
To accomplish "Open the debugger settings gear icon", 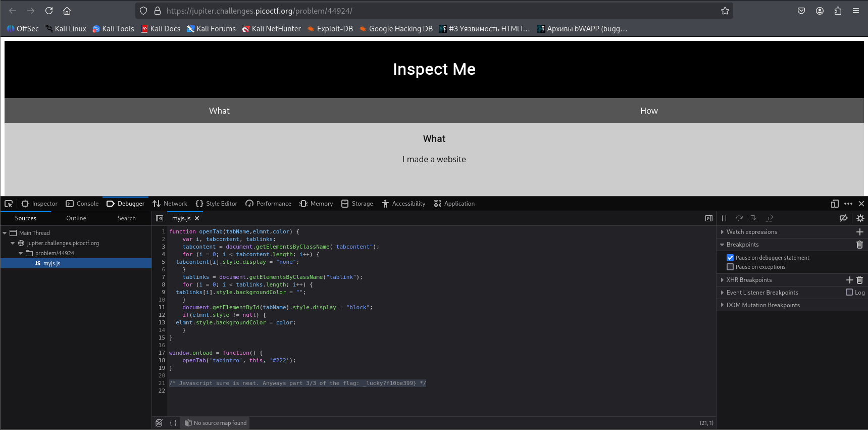I will coord(860,218).
